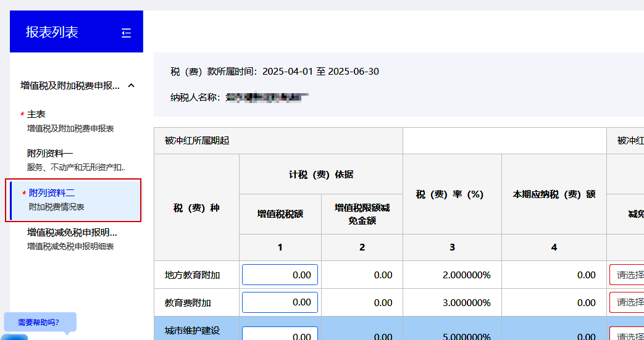The image size is (644, 340).
Task: Click 本期应纳税额 0.00 in 教育费附加 row
Action: click(x=554, y=302)
